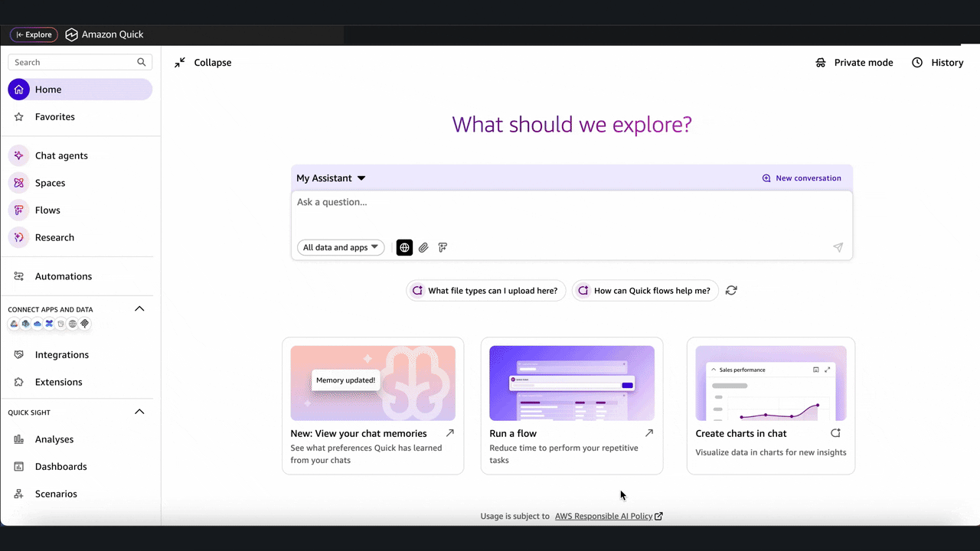980x551 pixels.
Task: Click the Amazon Quick logo icon
Action: (x=71, y=34)
